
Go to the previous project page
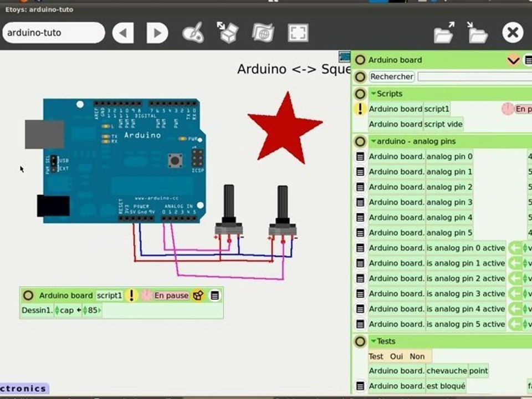pos(123,33)
